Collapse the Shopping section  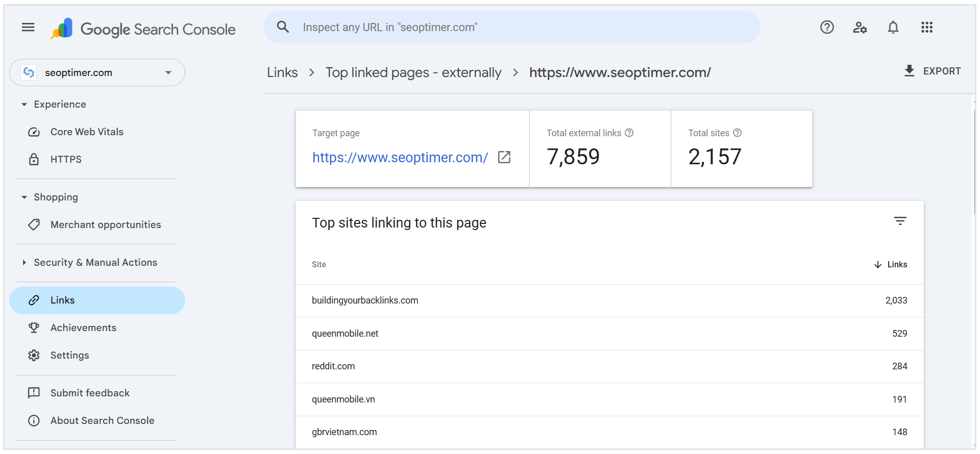coord(24,197)
